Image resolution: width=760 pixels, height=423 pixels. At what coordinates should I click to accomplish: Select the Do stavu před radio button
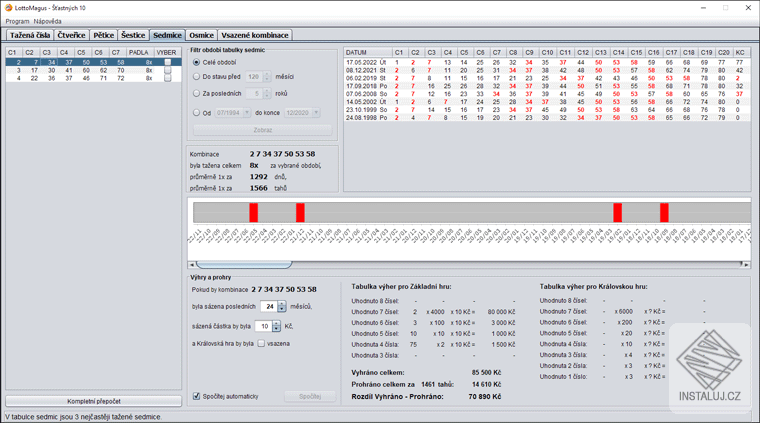[x=197, y=77]
